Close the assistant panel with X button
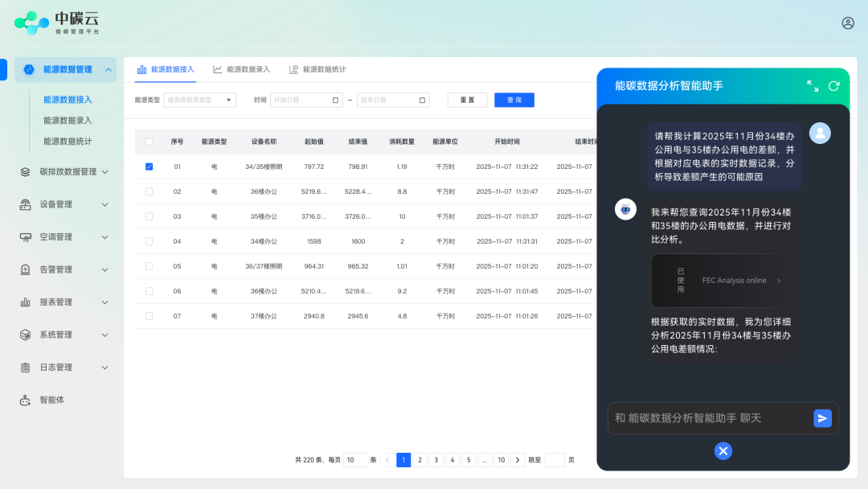 tap(723, 451)
